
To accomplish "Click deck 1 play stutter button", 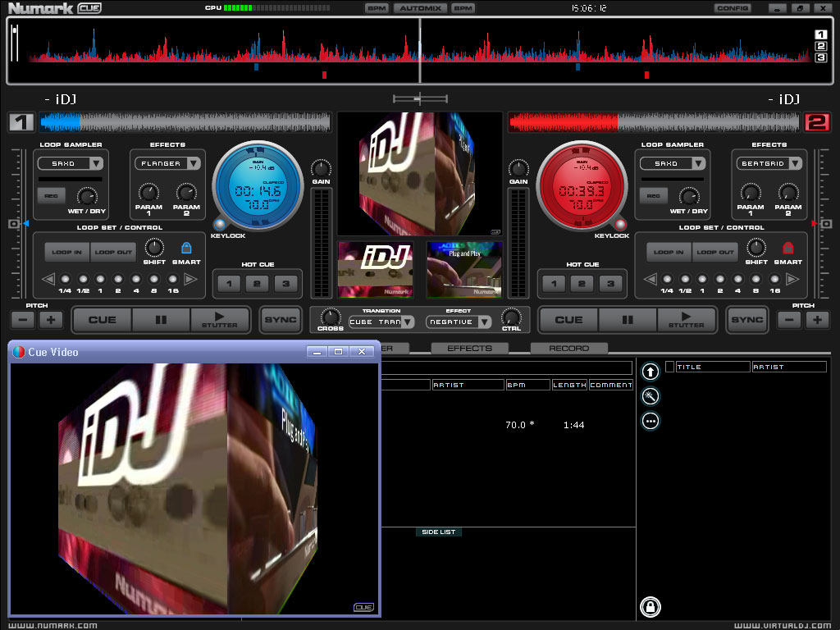I will (x=220, y=320).
